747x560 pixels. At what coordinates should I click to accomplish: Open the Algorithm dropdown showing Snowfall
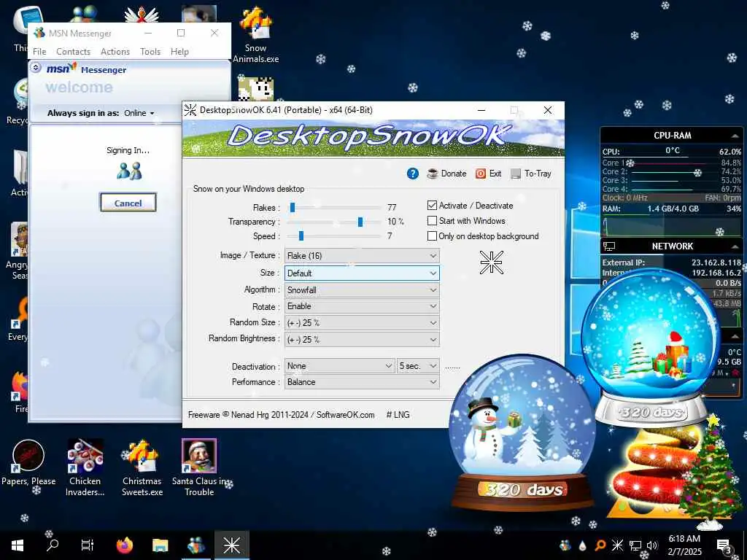[x=362, y=290]
